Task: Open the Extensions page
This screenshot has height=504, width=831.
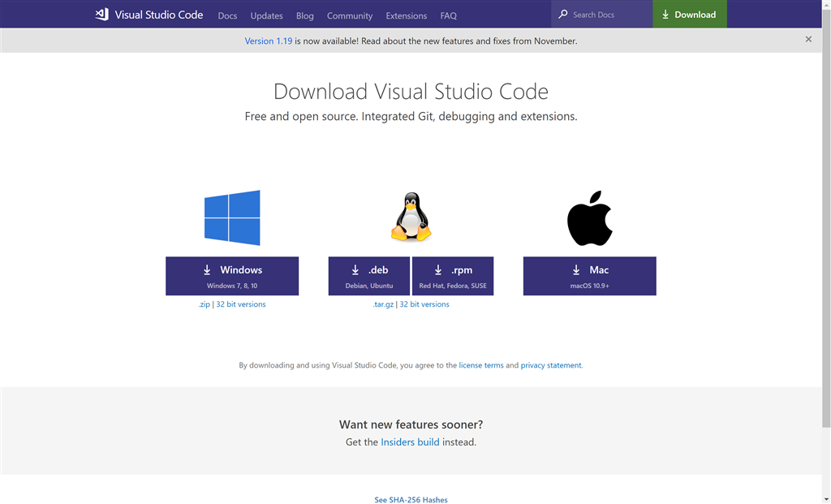Action: (x=407, y=15)
